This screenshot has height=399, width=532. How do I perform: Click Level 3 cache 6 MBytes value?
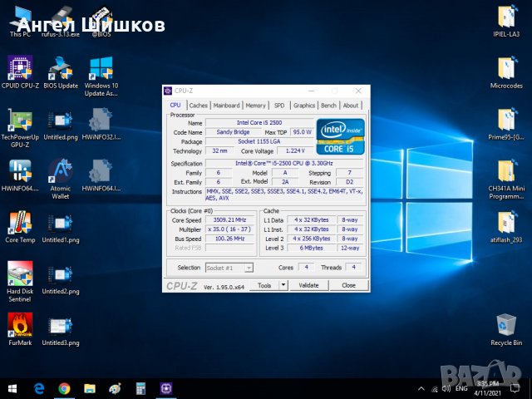(x=311, y=248)
